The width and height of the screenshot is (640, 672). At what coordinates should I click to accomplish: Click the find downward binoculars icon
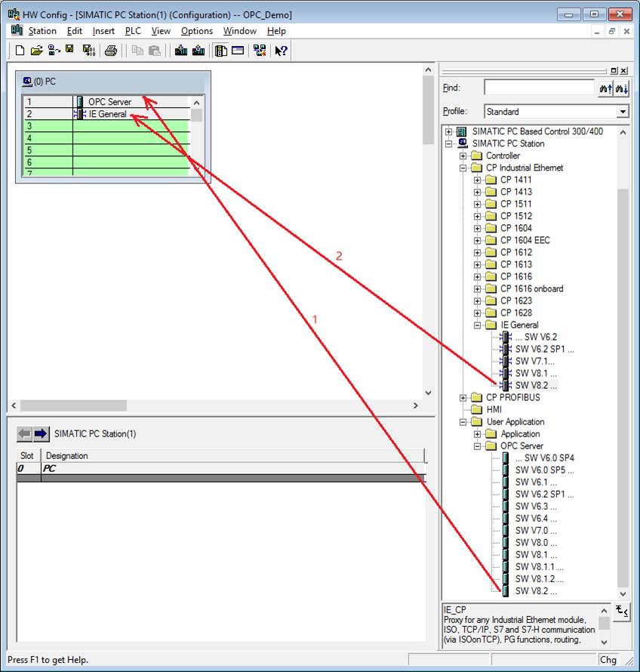click(621, 88)
